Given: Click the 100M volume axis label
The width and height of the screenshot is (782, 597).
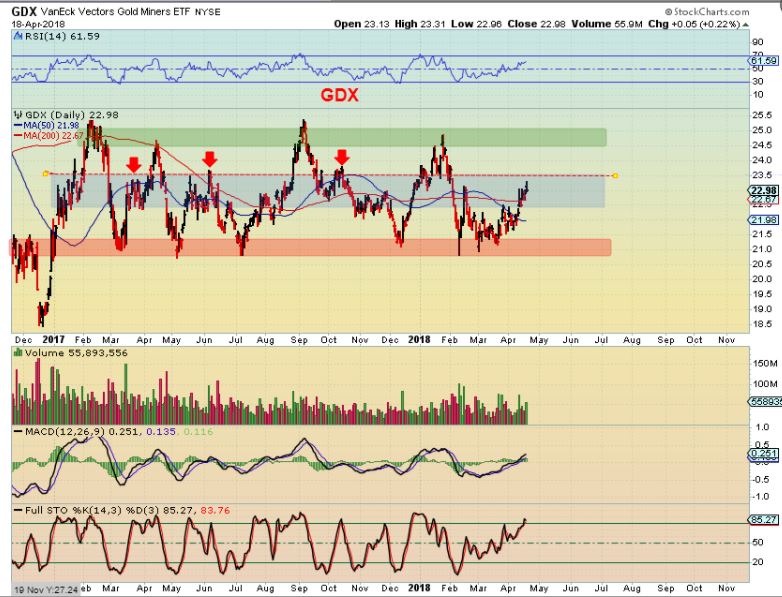Looking at the screenshot, I should coord(765,384).
